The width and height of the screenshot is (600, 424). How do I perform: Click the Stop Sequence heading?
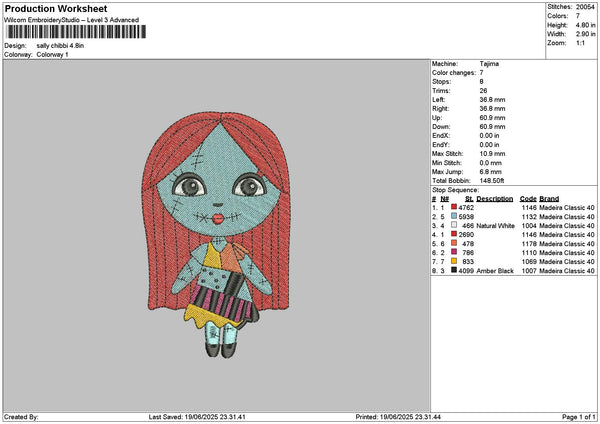point(454,188)
